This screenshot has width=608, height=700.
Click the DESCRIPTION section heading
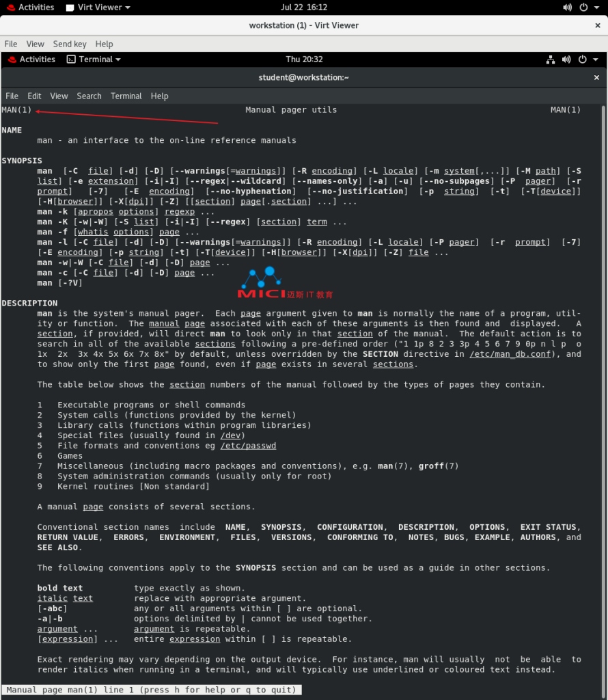pyautogui.click(x=29, y=303)
